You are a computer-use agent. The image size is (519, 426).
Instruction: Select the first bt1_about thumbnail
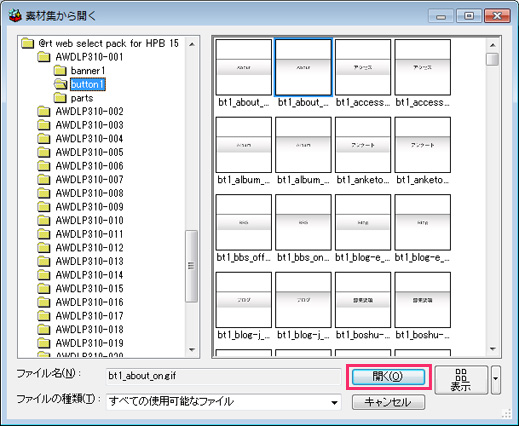tap(244, 73)
